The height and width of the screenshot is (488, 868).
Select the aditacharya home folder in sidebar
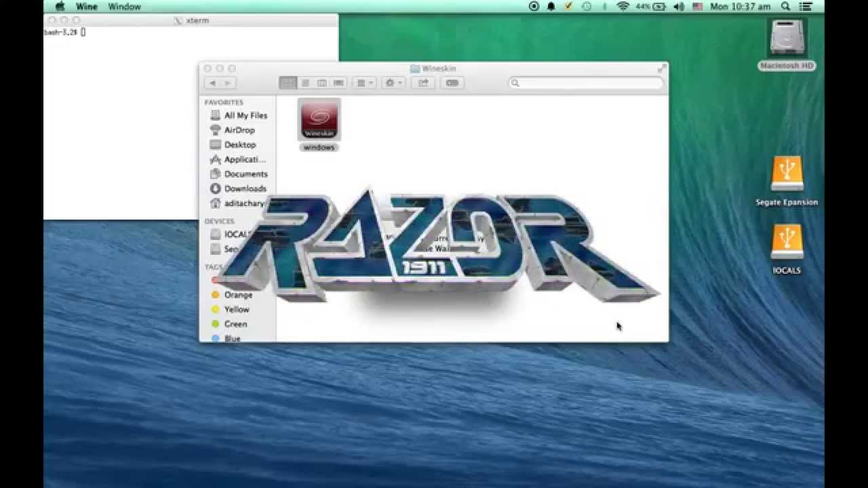pos(237,203)
